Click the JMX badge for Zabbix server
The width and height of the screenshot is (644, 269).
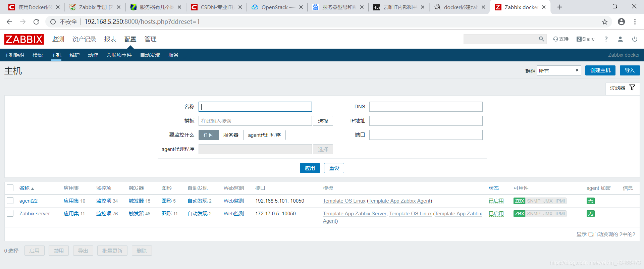(x=548, y=214)
